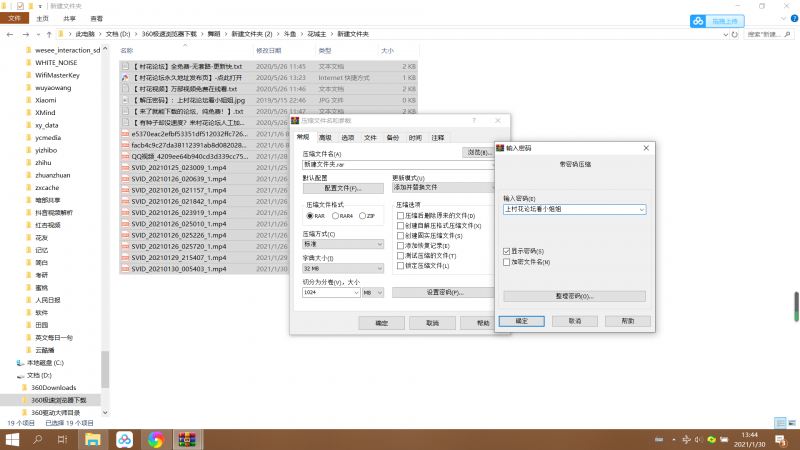
Task: Click the 拖拽上传 cloud upload icon
Action: pos(698,21)
